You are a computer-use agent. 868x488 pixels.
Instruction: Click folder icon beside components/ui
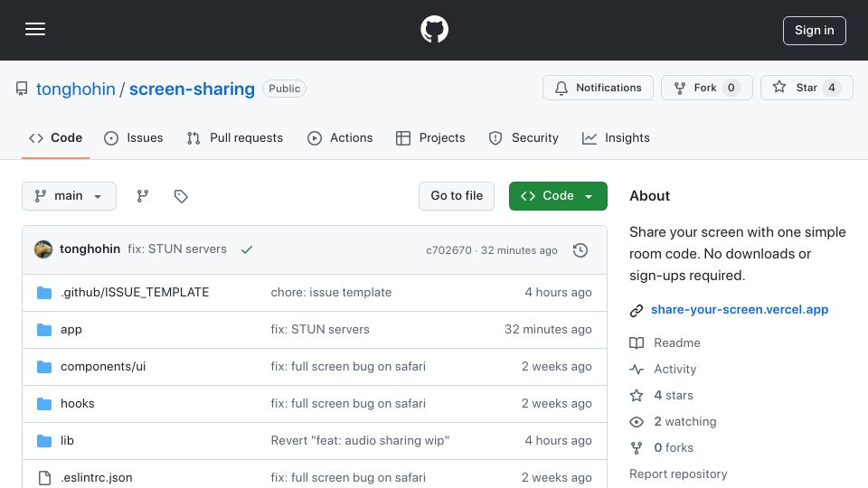pyautogui.click(x=44, y=367)
